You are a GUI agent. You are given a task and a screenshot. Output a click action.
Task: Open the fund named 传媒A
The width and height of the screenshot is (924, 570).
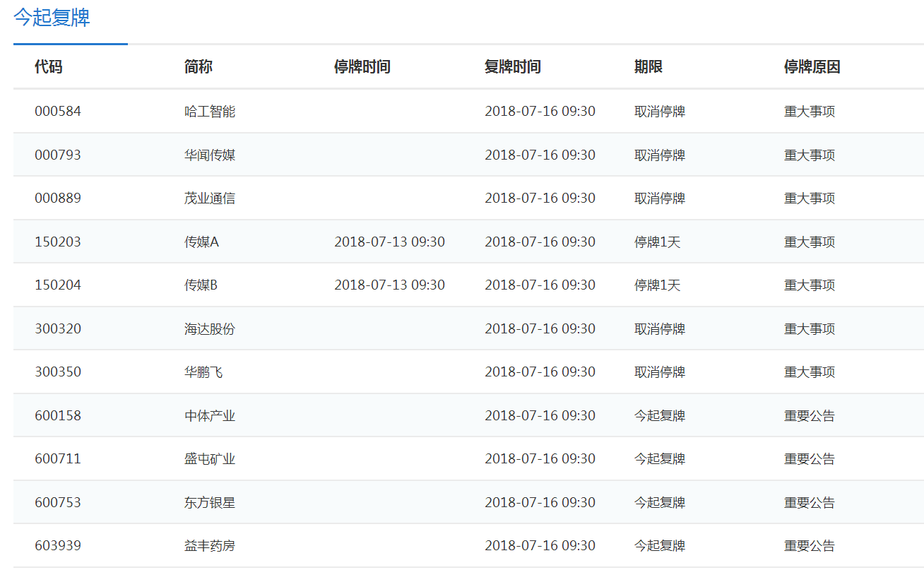tap(202, 242)
